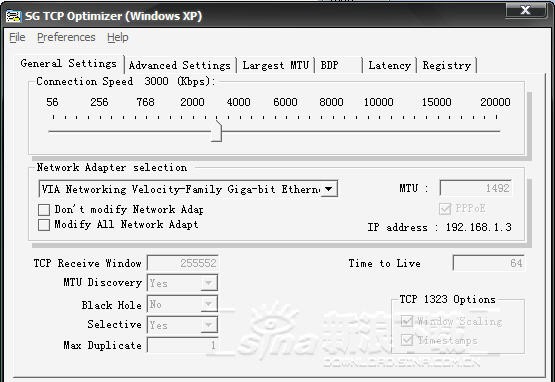Image resolution: width=555 pixels, height=382 pixels.
Task: Go to the BDP tab
Action: [338, 65]
